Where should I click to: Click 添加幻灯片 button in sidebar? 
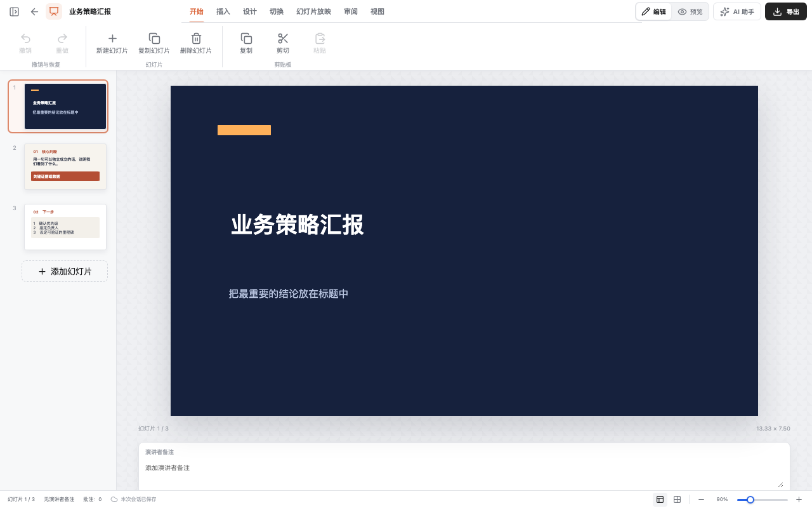(65, 271)
